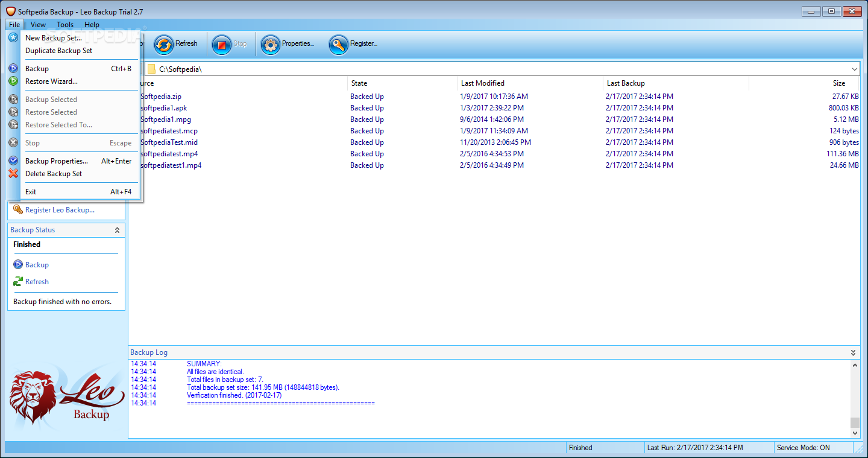Click the Stop toolbar icon

tap(222, 44)
